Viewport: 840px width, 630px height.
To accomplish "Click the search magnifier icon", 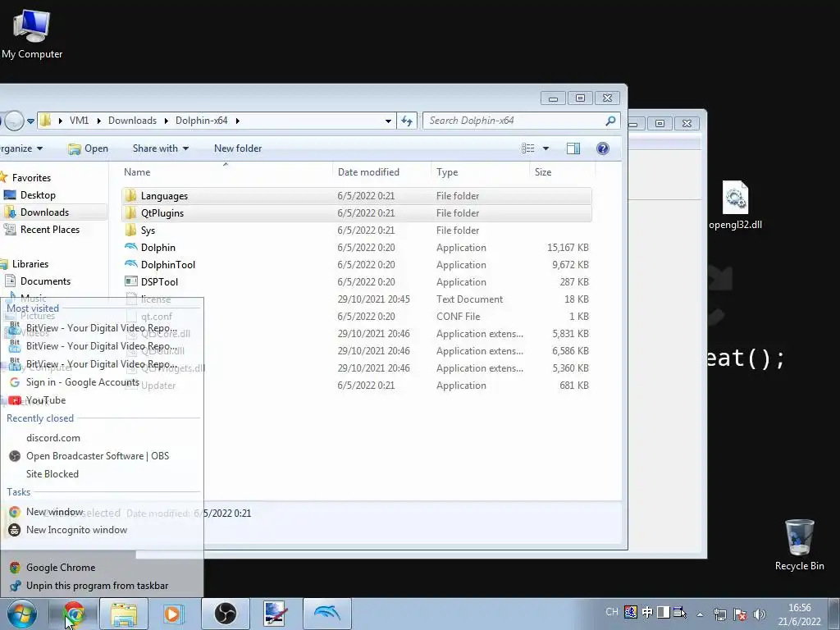I will [x=610, y=121].
